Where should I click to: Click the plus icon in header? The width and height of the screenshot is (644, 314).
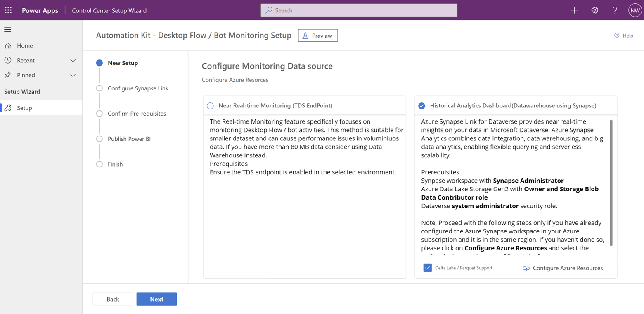coord(575,10)
